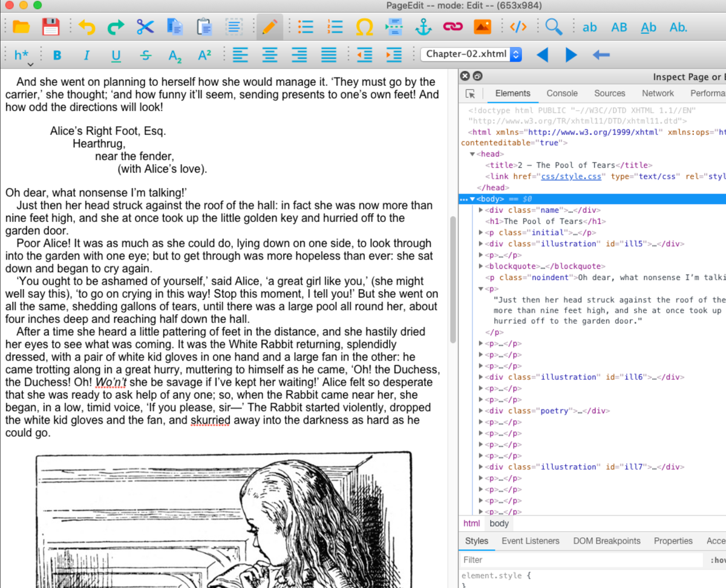Insert special character with Omega icon
This screenshot has width=726, height=588.
click(x=364, y=27)
